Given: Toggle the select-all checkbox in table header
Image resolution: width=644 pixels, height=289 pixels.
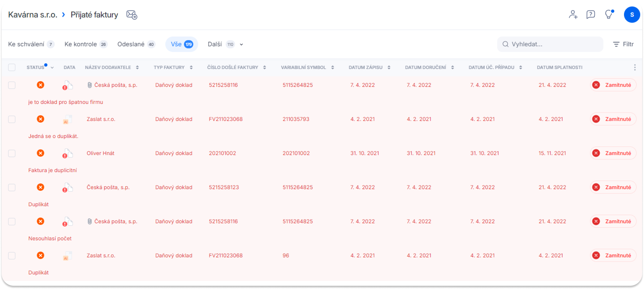Looking at the screenshot, I should 12,67.
